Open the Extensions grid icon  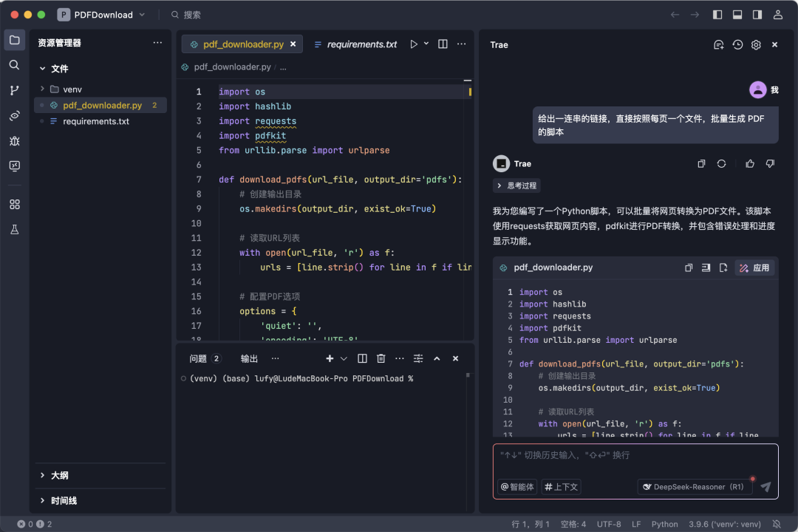[x=15, y=205]
